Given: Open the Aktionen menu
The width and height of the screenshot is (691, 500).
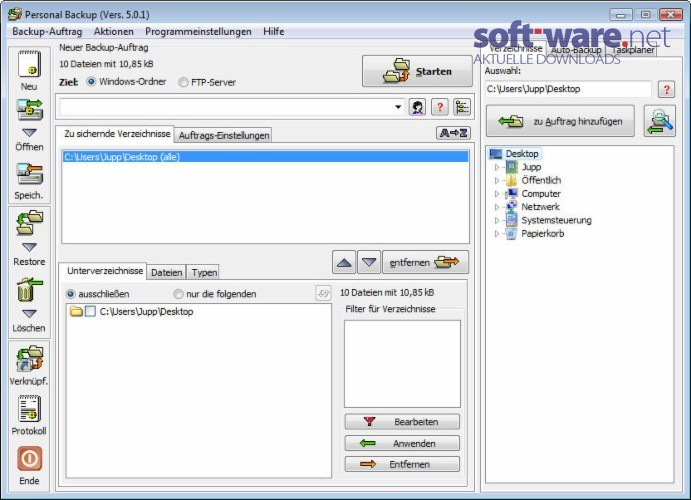Looking at the screenshot, I should [113, 32].
